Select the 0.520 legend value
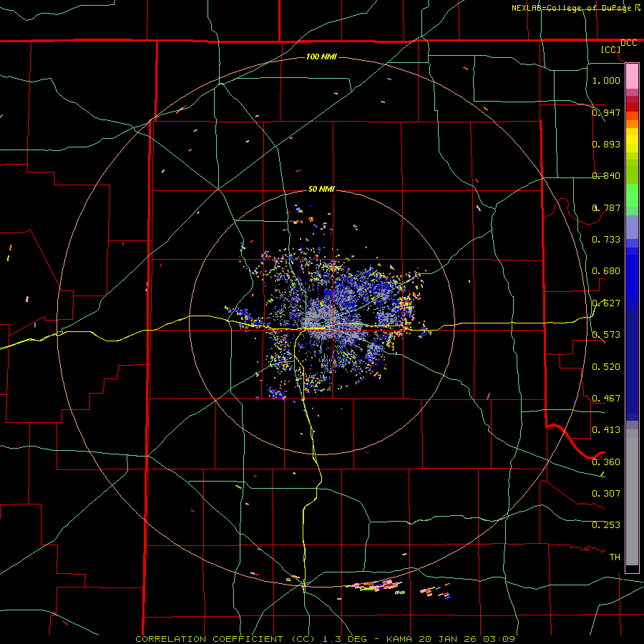This screenshot has width=644, height=644. (x=606, y=366)
